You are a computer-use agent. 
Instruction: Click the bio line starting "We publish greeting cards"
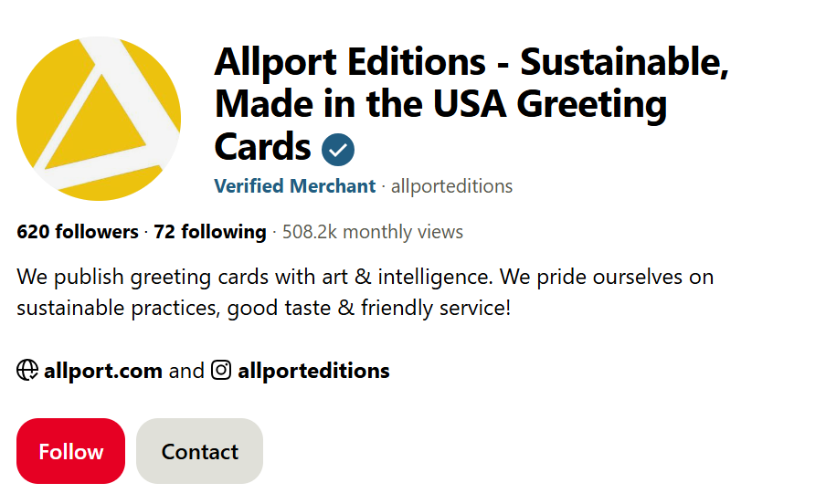[365, 276]
